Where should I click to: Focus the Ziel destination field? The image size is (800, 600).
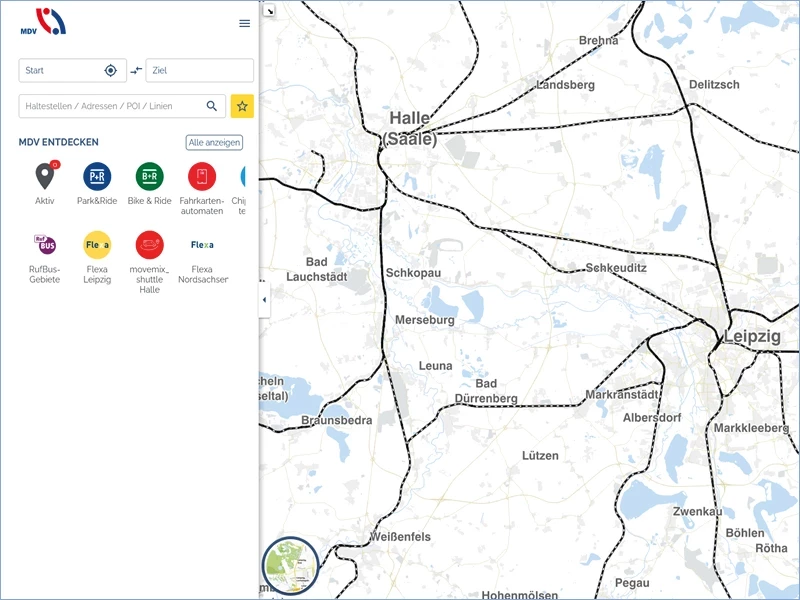pos(199,70)
